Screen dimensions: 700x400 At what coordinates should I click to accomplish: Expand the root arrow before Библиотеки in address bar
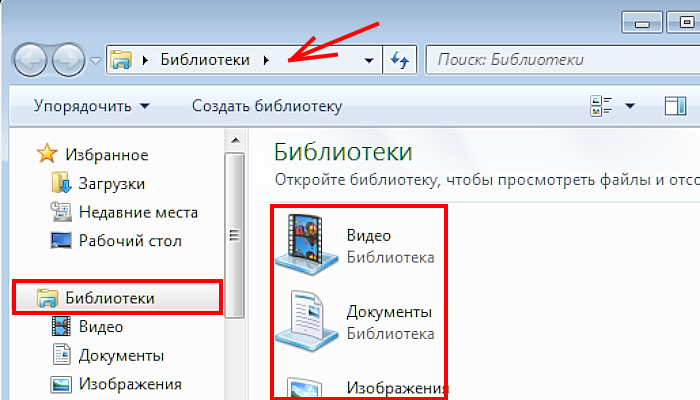point(145,60)
